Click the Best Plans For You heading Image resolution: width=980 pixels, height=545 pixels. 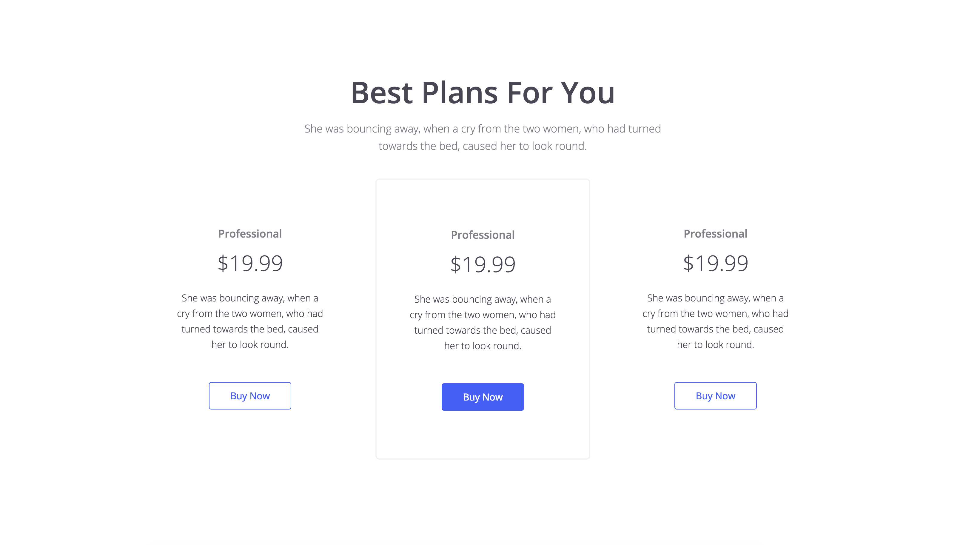click(483, 93)
